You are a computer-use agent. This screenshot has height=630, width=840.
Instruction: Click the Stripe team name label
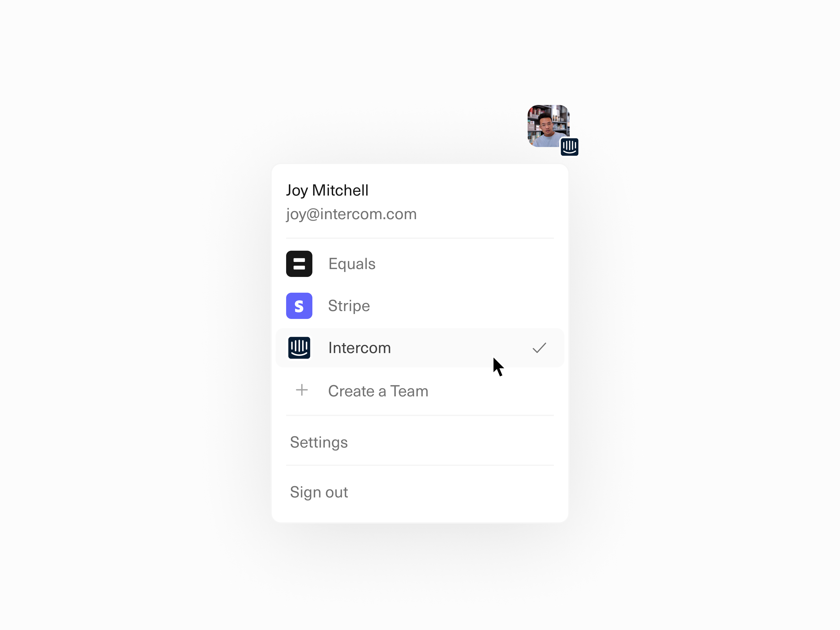click(349, 306)
